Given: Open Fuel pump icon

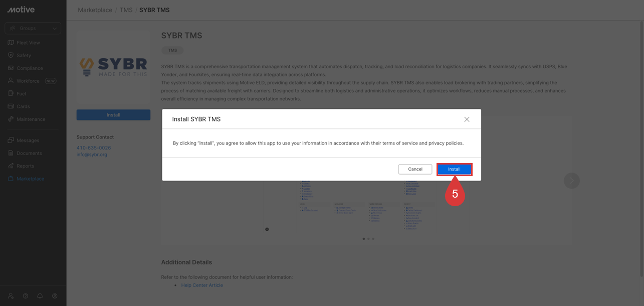Looking at the screenshot, I should (x=11, y=94).
